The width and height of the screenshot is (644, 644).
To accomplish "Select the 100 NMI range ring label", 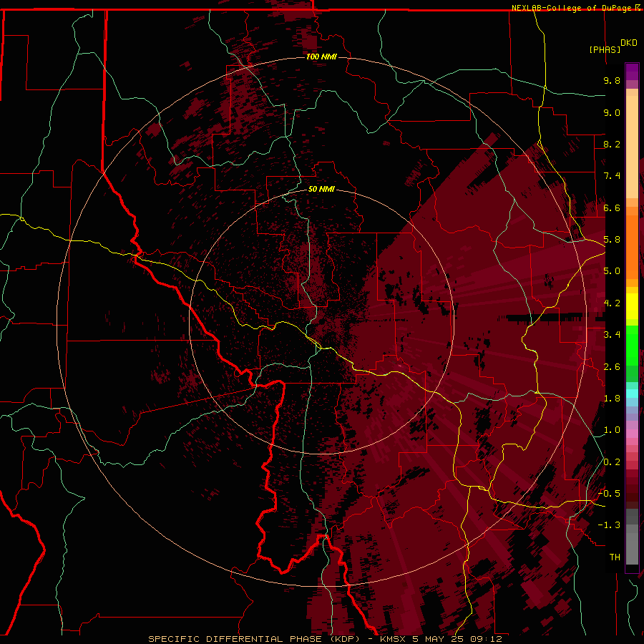I will tap(321, 57).
